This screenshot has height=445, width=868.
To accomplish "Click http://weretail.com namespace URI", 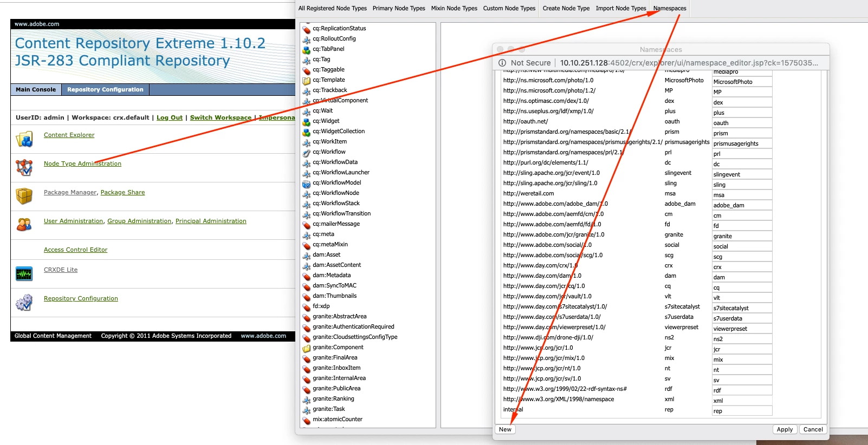I will pyautogui.click(x=528, y=193).
